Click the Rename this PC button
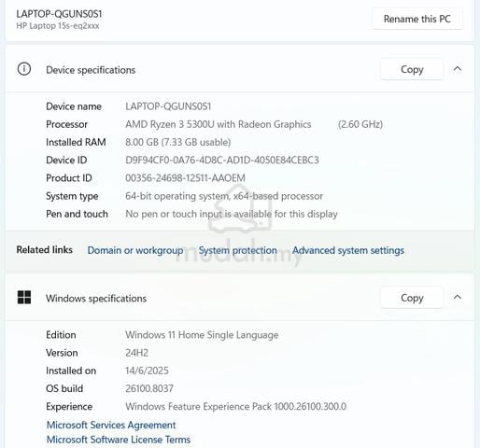Image resolution: width=480 pixels, height=448 pixels. (x=417, y=19)
